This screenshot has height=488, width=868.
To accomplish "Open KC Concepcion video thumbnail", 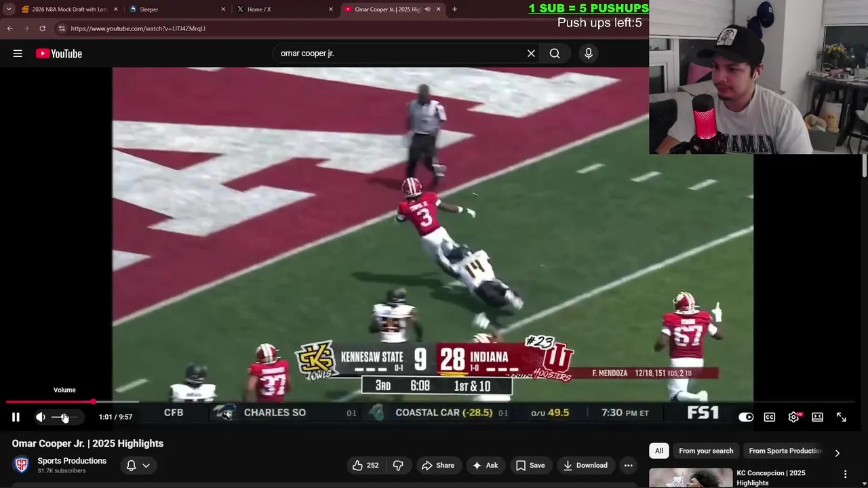I will (690, 478).
